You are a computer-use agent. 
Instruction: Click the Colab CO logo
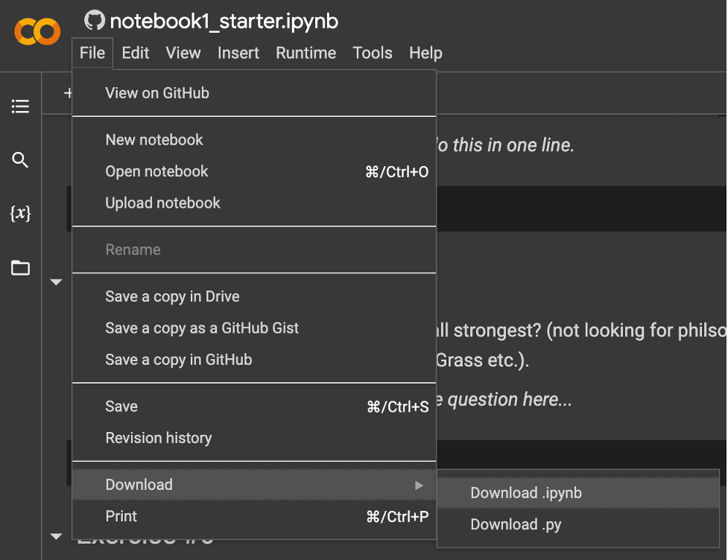37,31
